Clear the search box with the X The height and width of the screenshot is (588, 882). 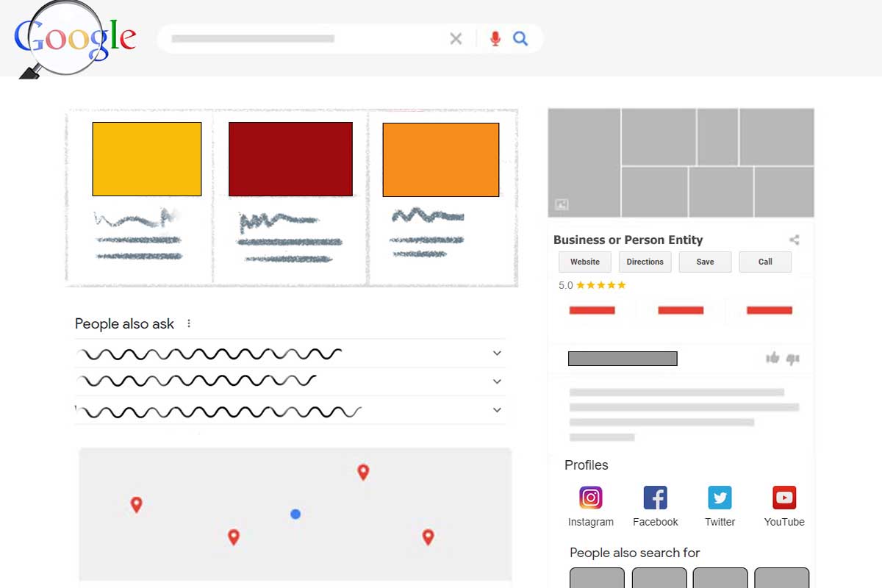(456, 39)
